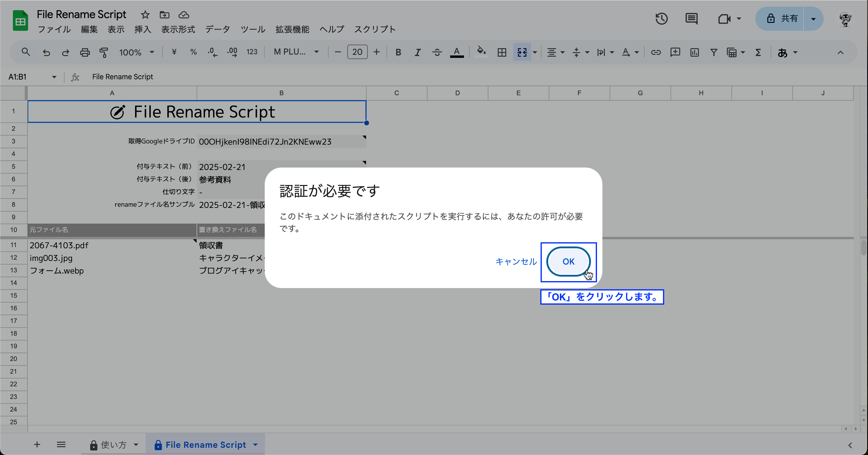The width and height of the screenshot is (868, 455).
Task: Open the comments icon
Action: click(x=691, y=18)
